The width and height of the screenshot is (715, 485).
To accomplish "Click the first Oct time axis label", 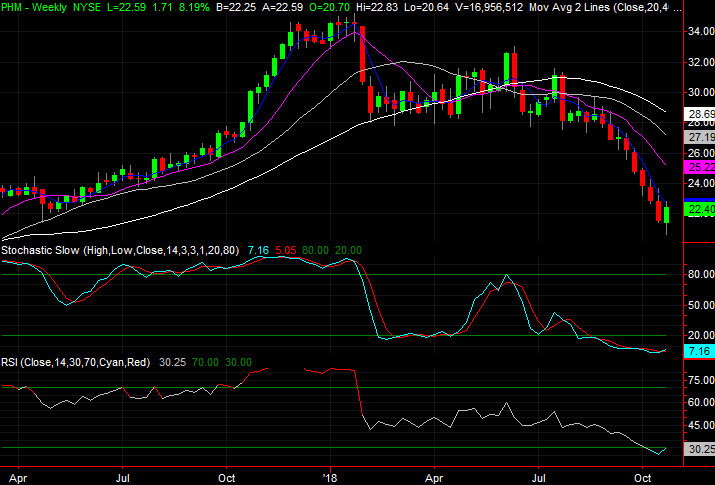I will 227,478.
